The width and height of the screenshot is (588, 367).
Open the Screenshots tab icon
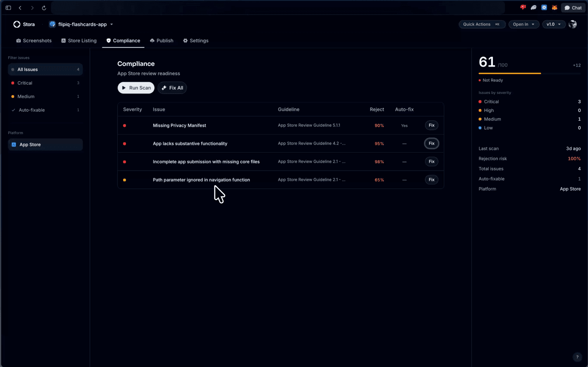pos(19,40)
